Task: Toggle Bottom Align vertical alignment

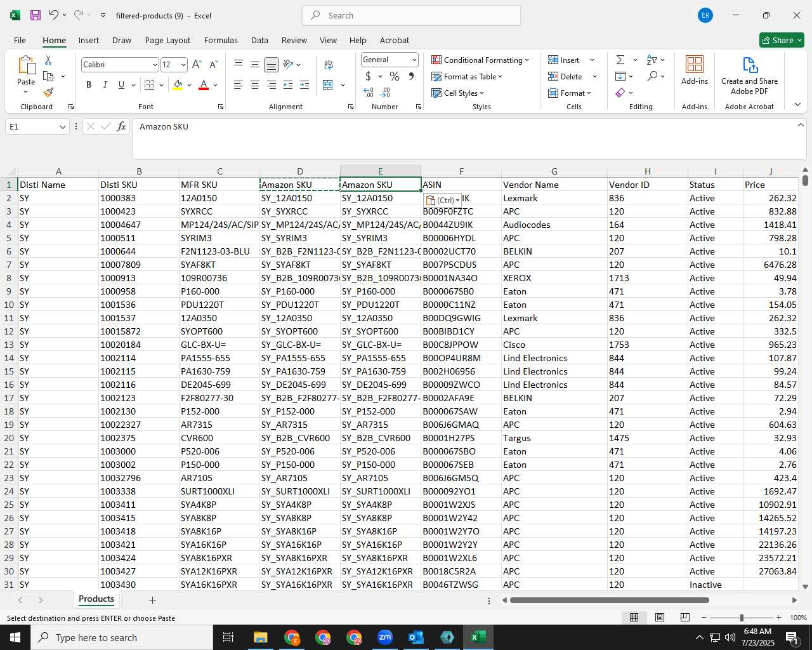Action: click(x=272, y=64)
